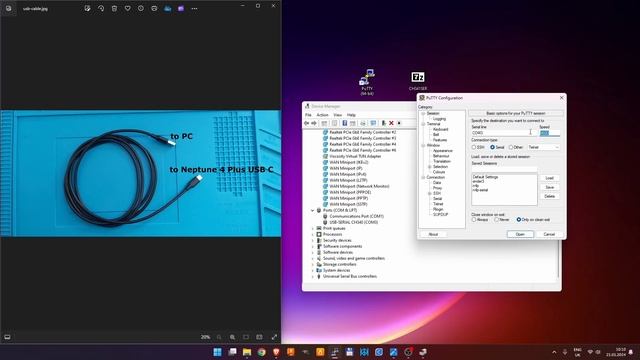Open Help menu in Device Manager
The width and height of the screenshot is (640, 360).
[x=351, y=115]
